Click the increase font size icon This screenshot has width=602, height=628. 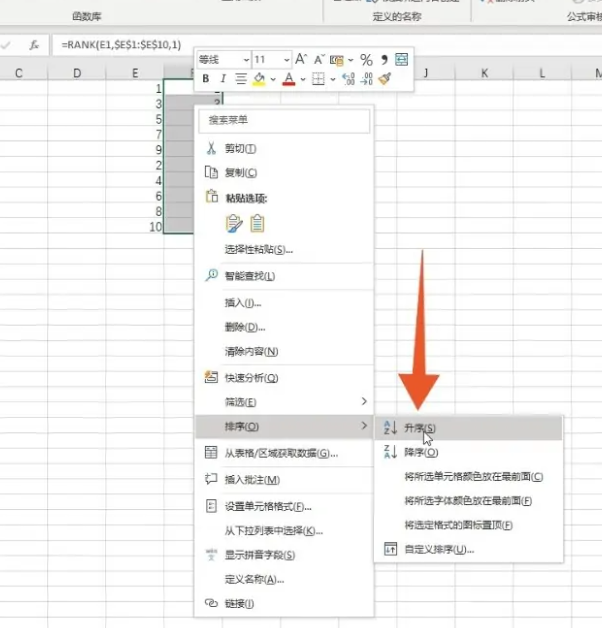(x=301, y=60)
